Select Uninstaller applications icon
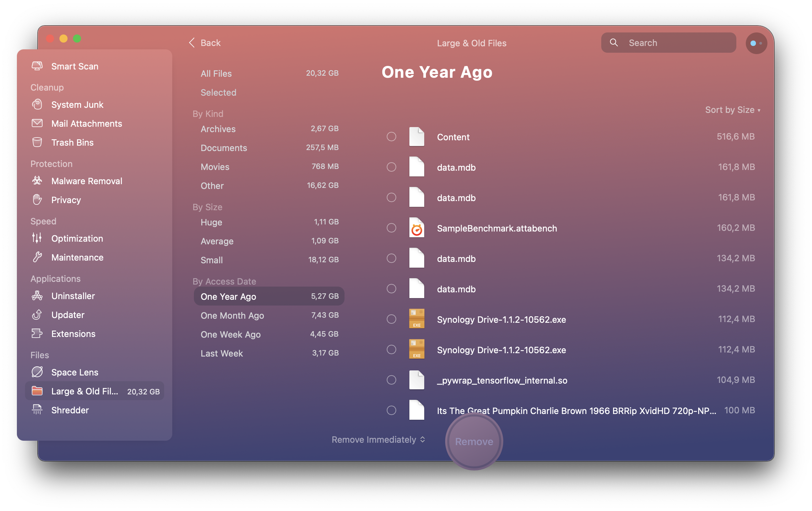This screenshot has height=511, width=812. 37,296
